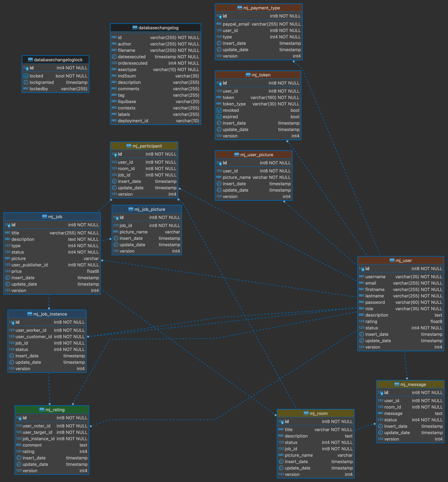Image resolution: width=448 pixels, height=482 pixels.
Task: Select the role row in mj_user
Action: click(401, 309)
